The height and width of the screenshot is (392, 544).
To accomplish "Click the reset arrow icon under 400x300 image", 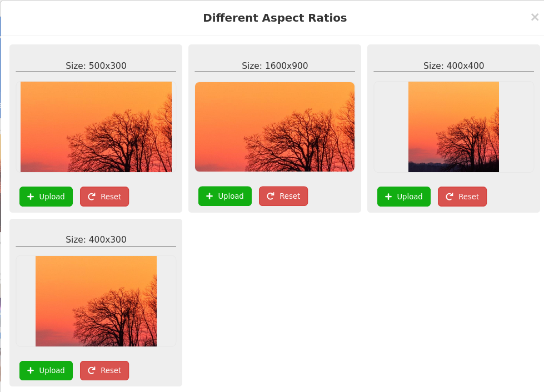I will point(92,370).
